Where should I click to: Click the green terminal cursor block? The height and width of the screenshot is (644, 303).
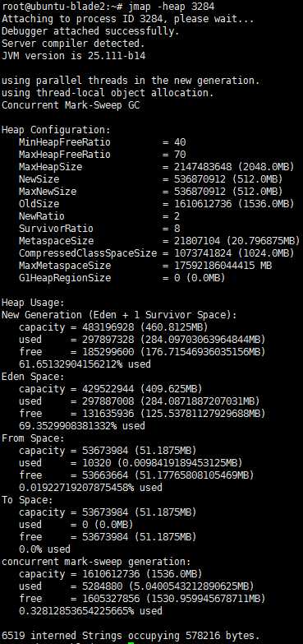131,642
